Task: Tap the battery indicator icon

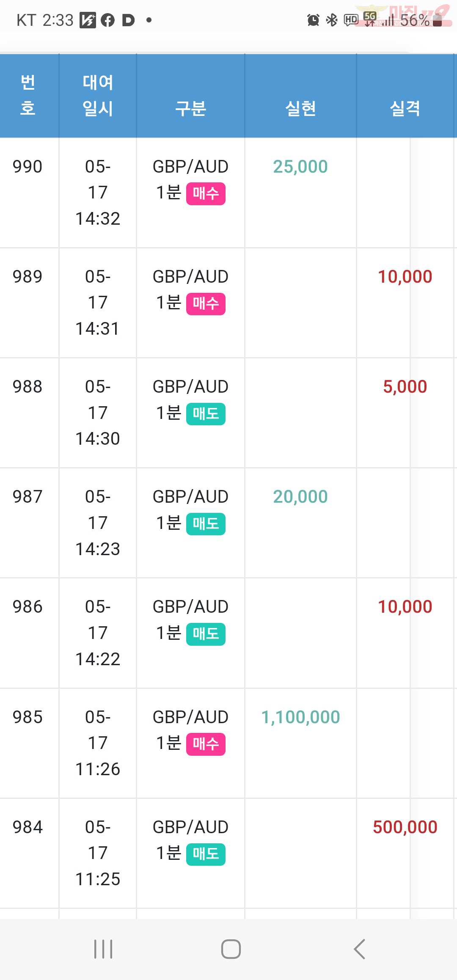Action: tap(438, 20)
